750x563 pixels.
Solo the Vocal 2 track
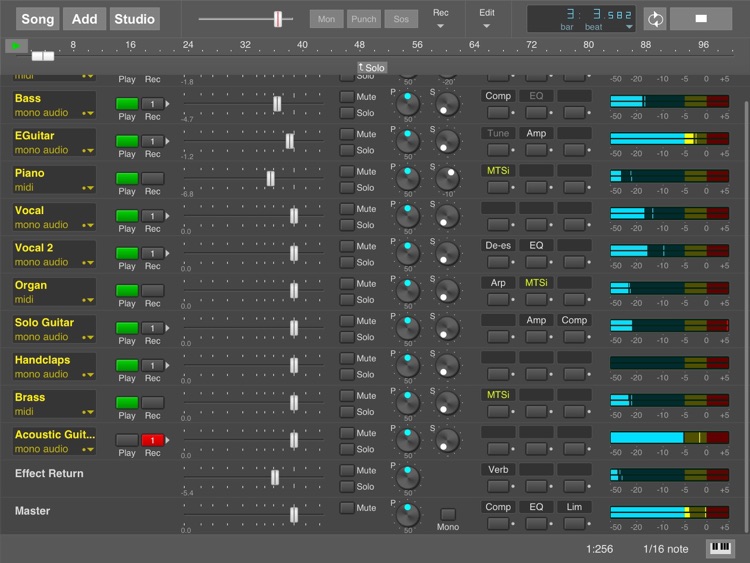(347, 262)
